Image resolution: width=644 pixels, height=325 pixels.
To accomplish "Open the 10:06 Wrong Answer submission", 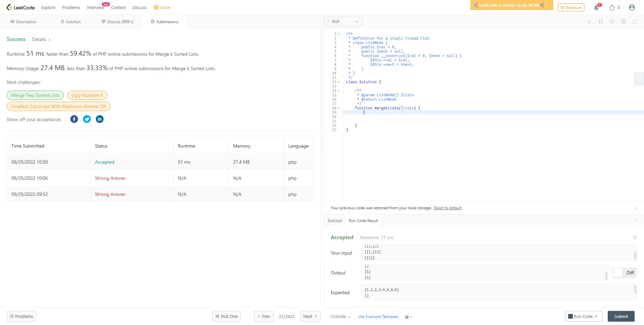I will [110, 178].
